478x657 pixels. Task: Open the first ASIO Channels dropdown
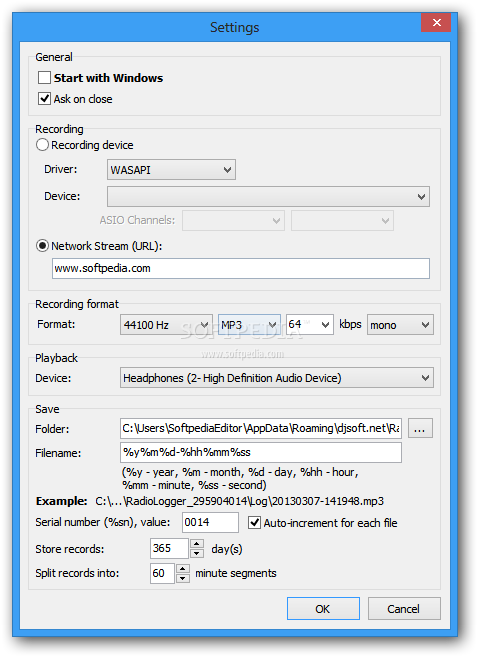233,221
